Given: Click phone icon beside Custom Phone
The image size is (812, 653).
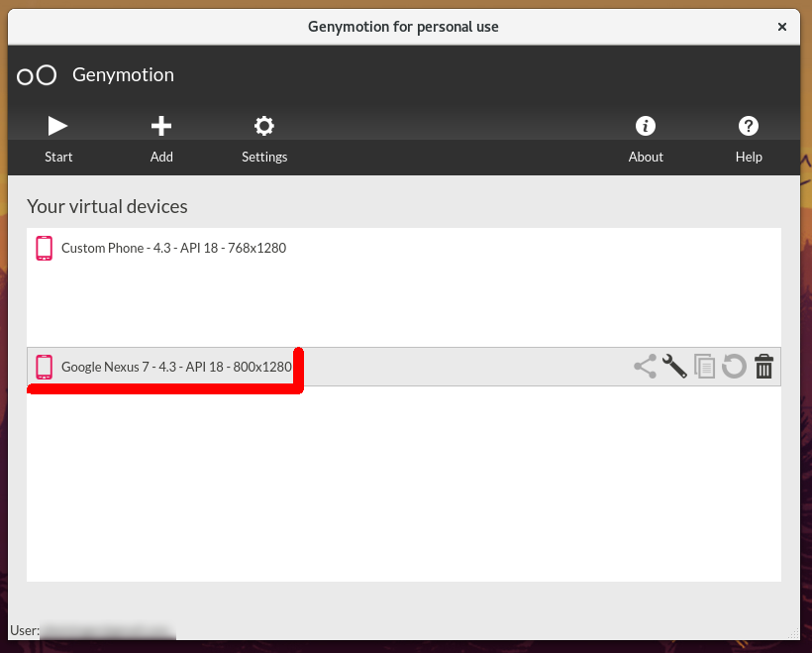Looking at the screenshot, I should pos(44,249).
